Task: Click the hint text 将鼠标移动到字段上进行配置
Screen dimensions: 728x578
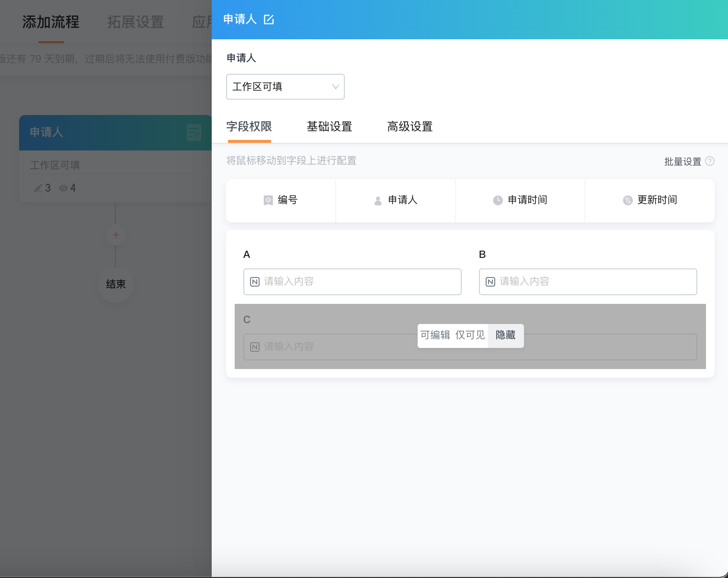Action: tap(291, 161)
